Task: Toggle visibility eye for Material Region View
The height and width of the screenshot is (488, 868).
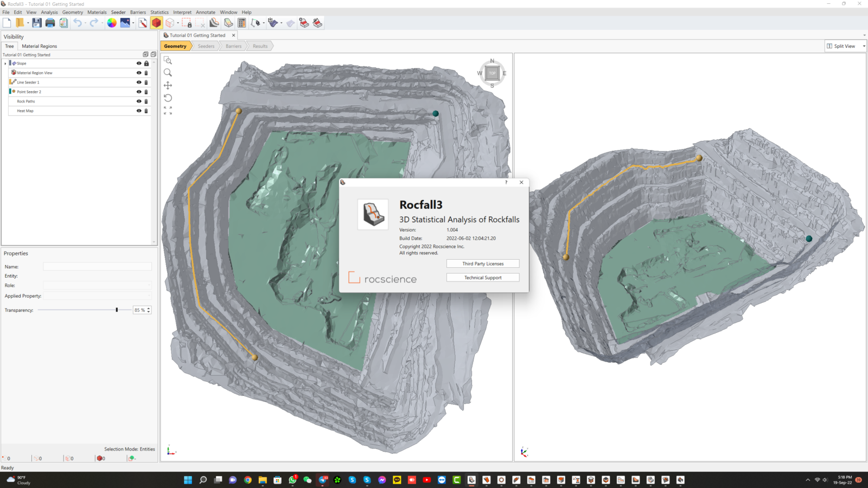Action: point(139,73)
